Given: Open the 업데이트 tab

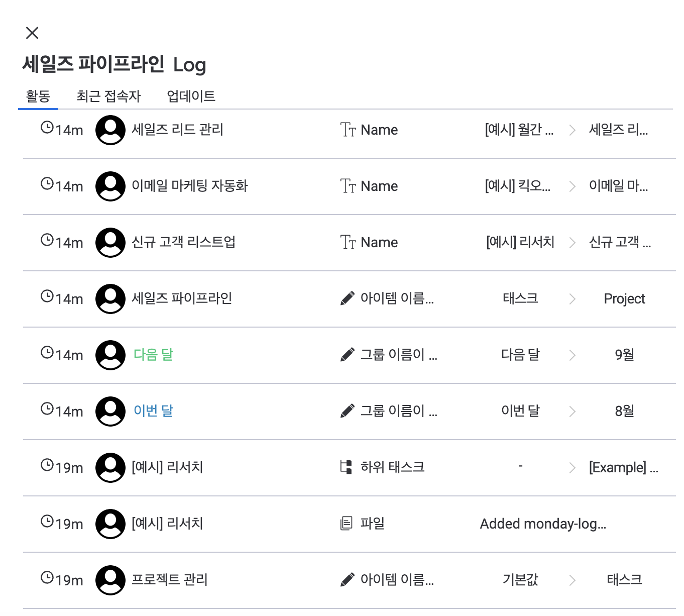Looking at the screenshot, I should [x=191, y=96].
